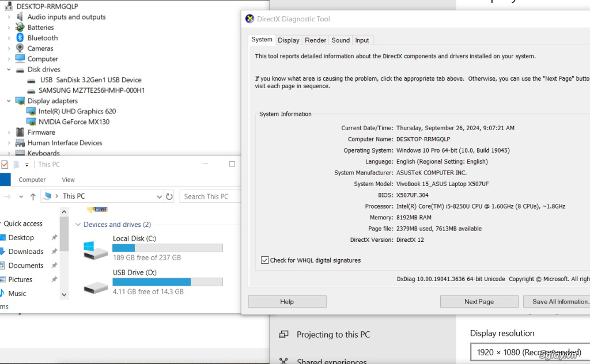Expand the Audio inputs and outputs node
Image resolution: width=590 pixels, height=364 pixels.
[x=9, y=17]
